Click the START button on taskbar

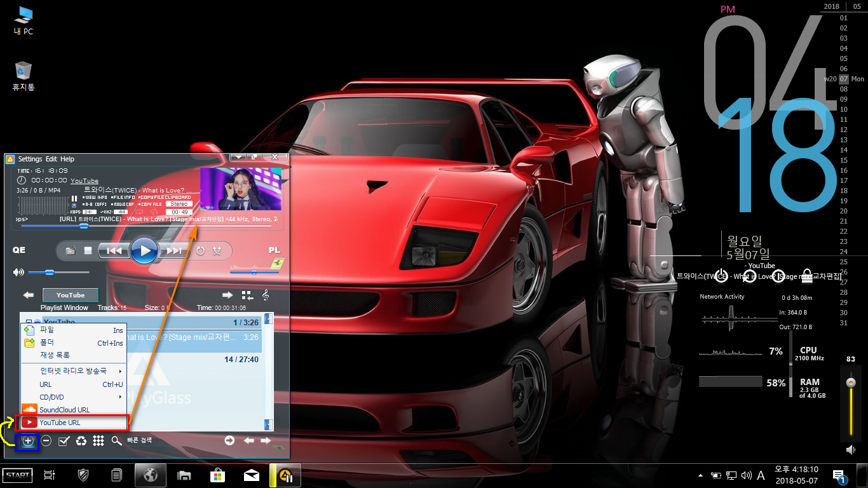tap(17, 475)
